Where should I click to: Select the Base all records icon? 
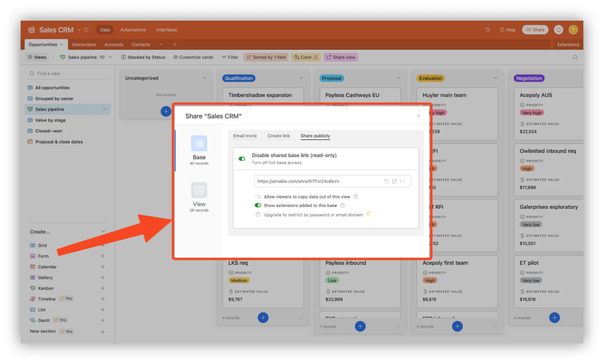coord(199,143)
